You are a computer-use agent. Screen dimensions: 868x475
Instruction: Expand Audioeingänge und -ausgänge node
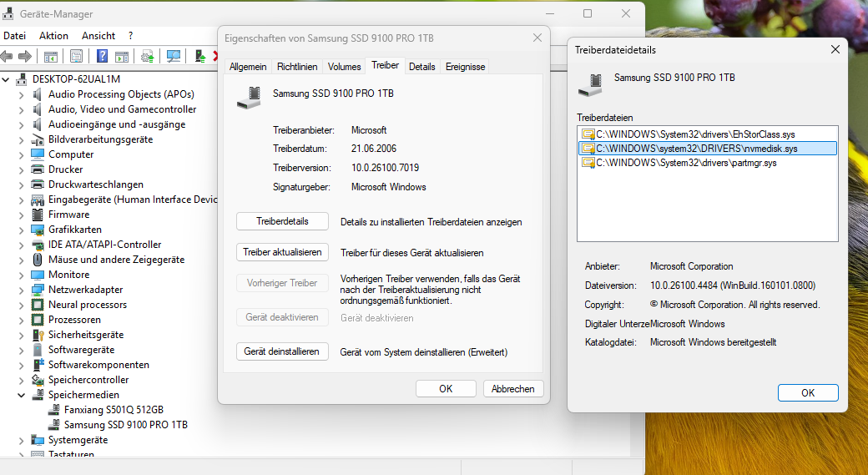(21, 124)
